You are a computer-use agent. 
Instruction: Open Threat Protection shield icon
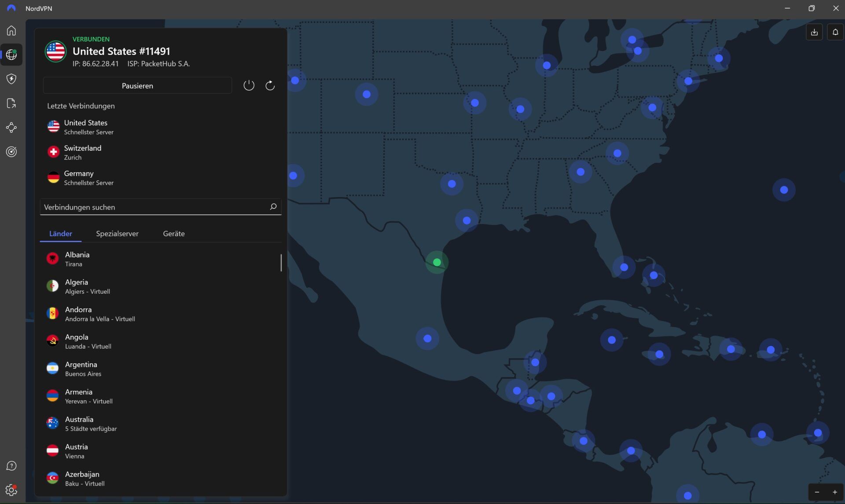pos(11,79)
